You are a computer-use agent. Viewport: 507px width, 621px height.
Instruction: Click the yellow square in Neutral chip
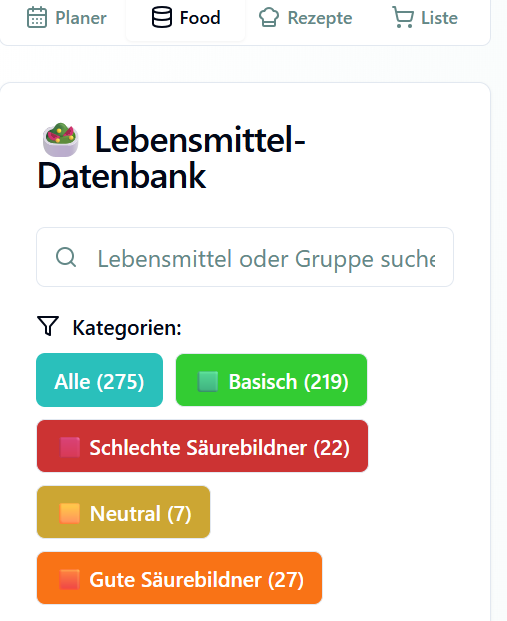click(x=69, y=513)
